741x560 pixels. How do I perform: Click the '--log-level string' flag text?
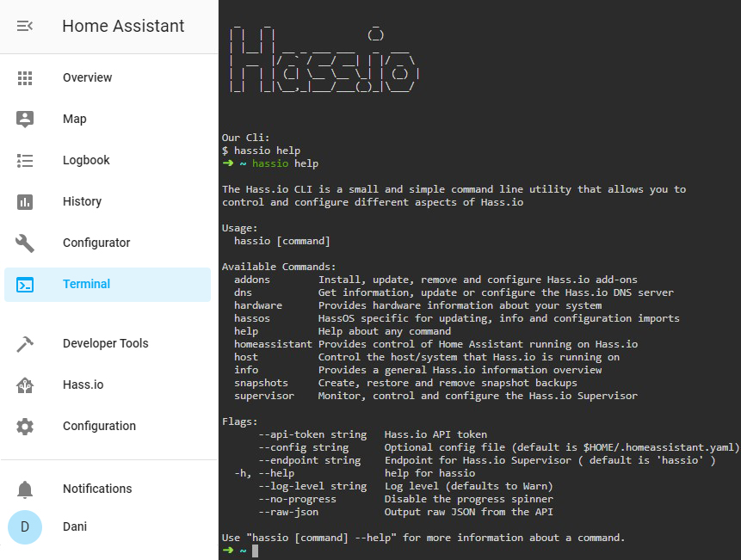point(312,486)
